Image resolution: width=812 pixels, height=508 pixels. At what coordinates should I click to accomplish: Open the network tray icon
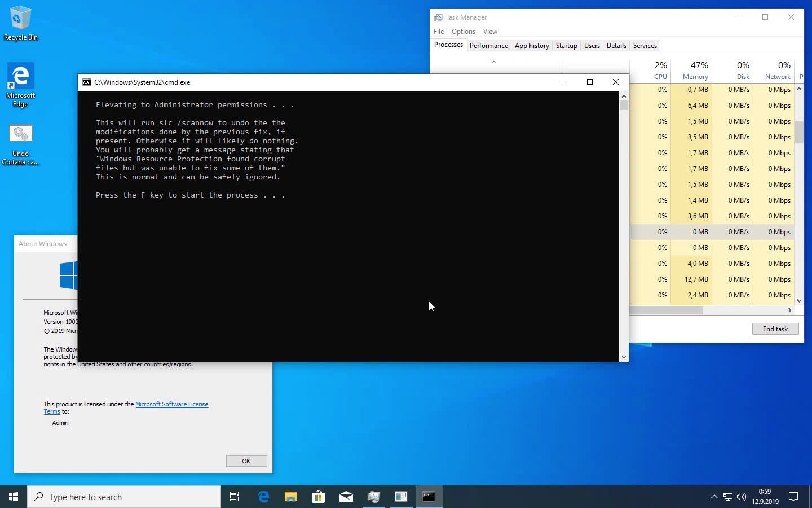click(x=728, y=497)
